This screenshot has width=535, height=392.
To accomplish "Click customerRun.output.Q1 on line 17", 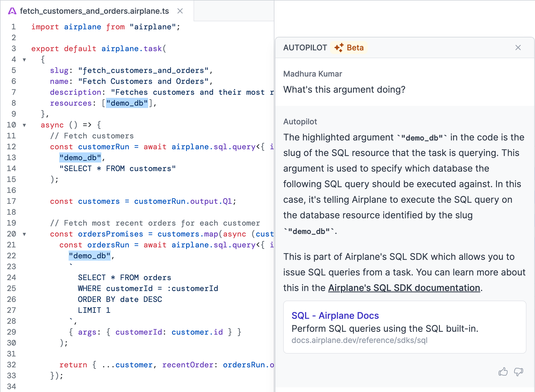I will [183, 201].
